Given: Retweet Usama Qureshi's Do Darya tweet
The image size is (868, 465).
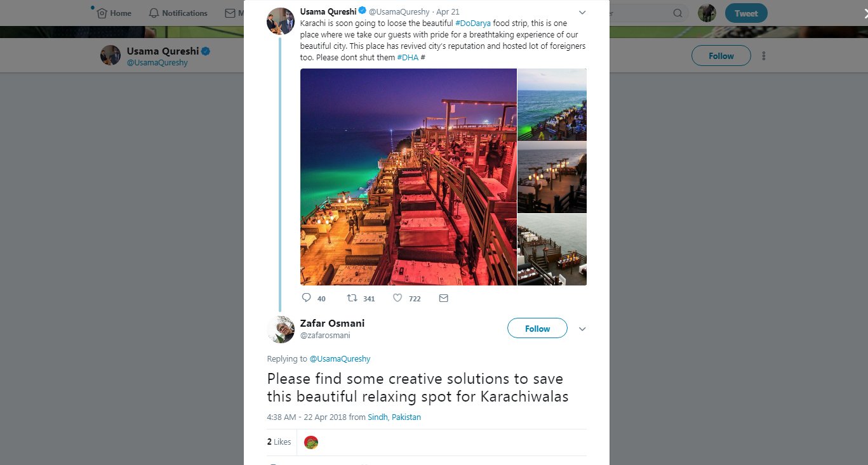Looking at the screenshot, I should (x=352, y=298).
